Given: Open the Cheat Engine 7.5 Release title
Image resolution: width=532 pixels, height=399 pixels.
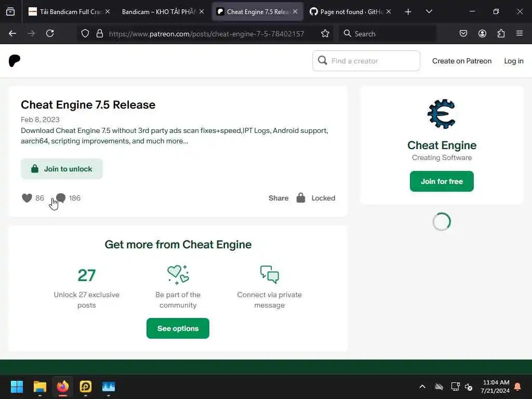Looking at the screenshot, I should point(88,105).
